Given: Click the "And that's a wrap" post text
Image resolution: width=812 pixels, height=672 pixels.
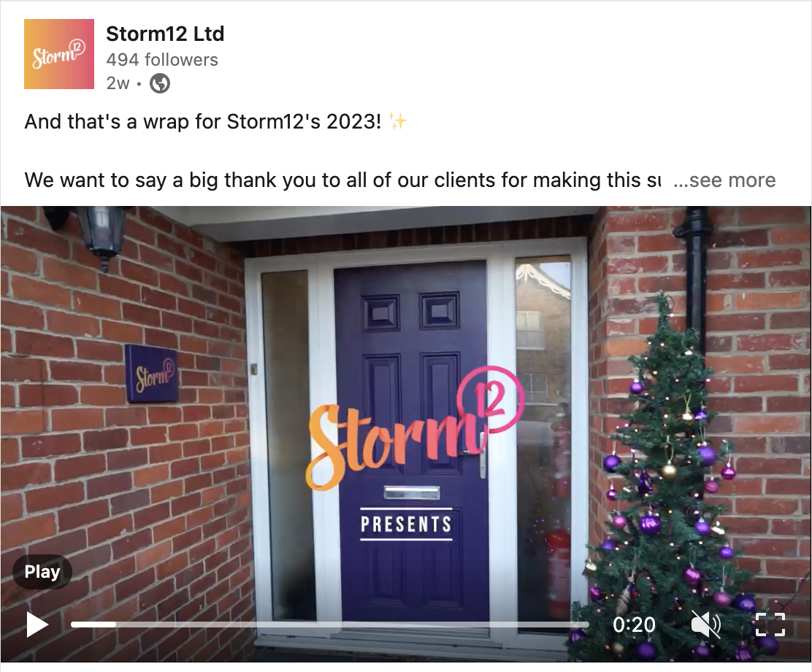Looking at the screenshot, I should (202, 122).
